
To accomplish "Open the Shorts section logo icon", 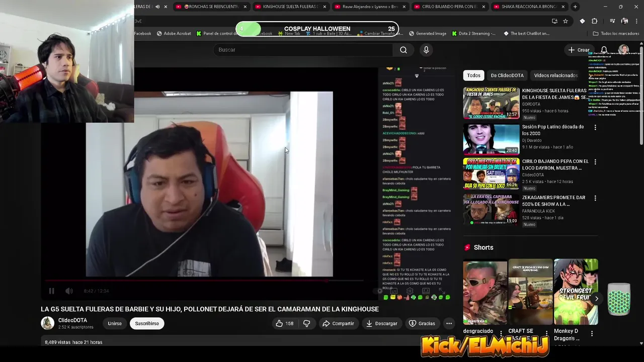I will tap(467, 247).
